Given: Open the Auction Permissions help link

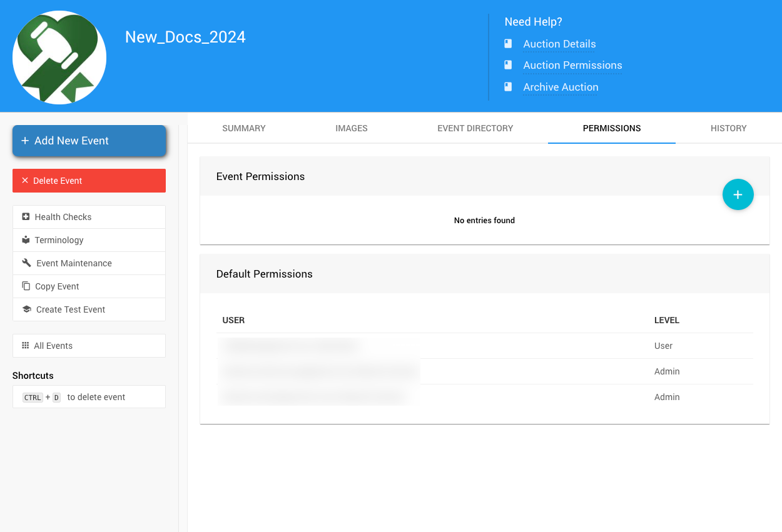Looking at the screenshot, I should (572, 66).
